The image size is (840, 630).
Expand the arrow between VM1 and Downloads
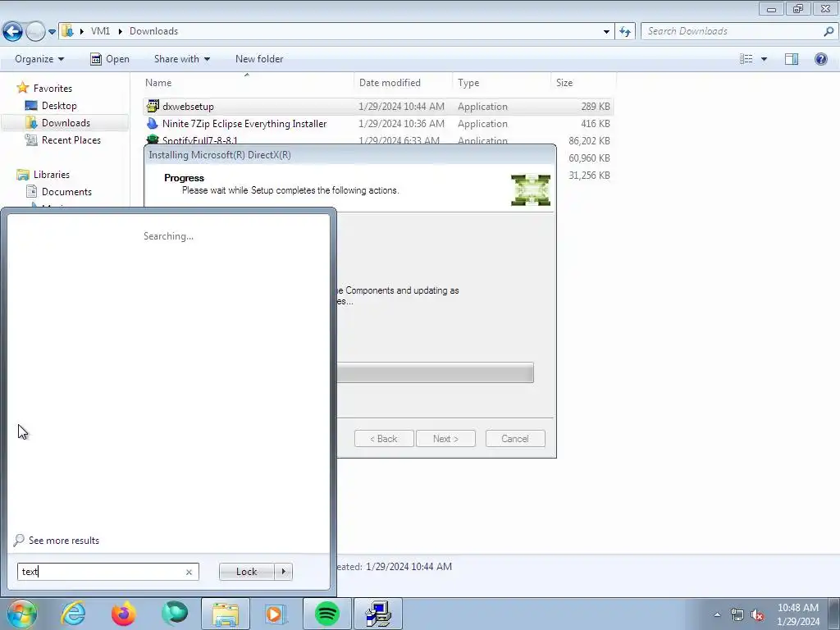(x=120, y=32)
